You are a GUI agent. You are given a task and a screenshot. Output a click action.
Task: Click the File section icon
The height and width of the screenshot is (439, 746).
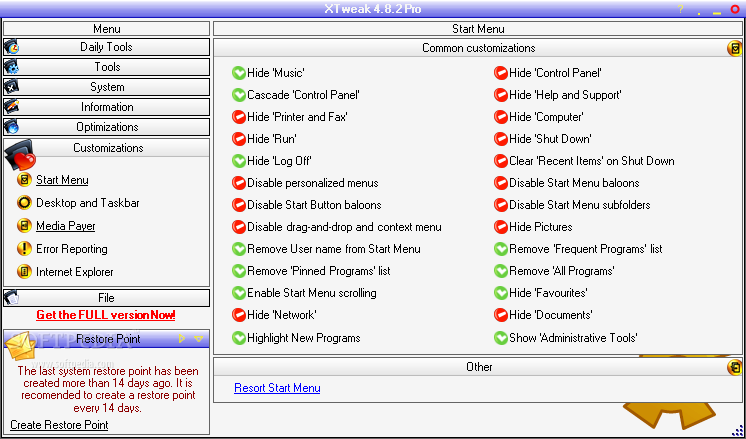tap(12, 298)
